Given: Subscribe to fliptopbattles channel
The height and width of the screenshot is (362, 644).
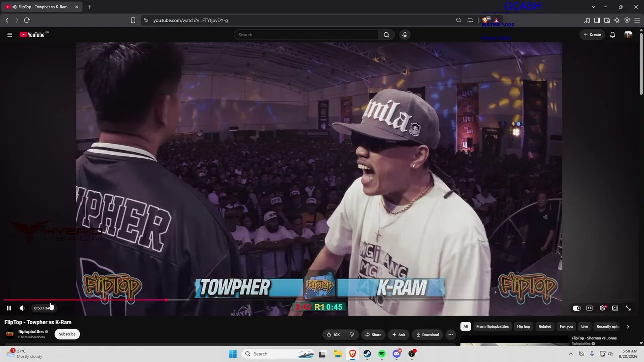Looking at the screenshot, I should click(67, 334).
